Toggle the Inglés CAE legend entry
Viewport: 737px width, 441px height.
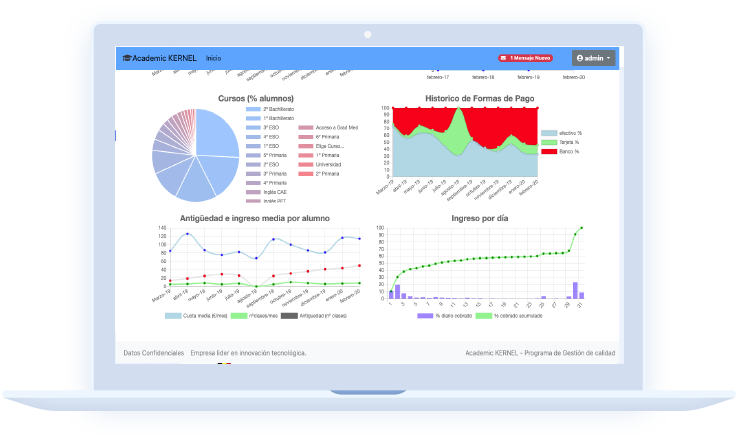[266, 192]
